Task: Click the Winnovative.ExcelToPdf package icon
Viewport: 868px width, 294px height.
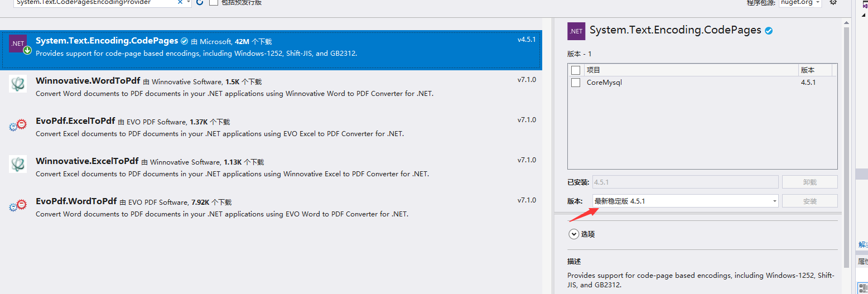Action: [18, 164]
